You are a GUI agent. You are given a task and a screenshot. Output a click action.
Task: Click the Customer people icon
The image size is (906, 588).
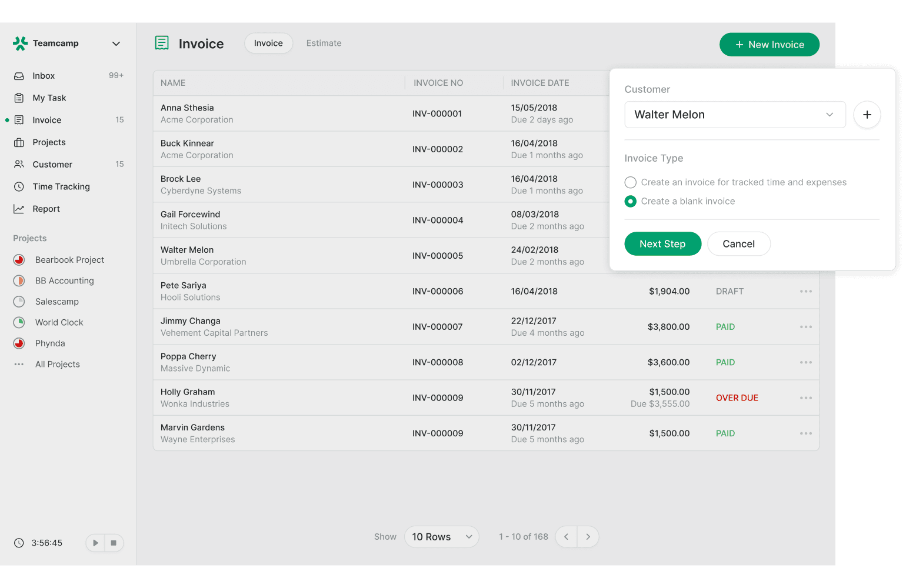[19, 165]
